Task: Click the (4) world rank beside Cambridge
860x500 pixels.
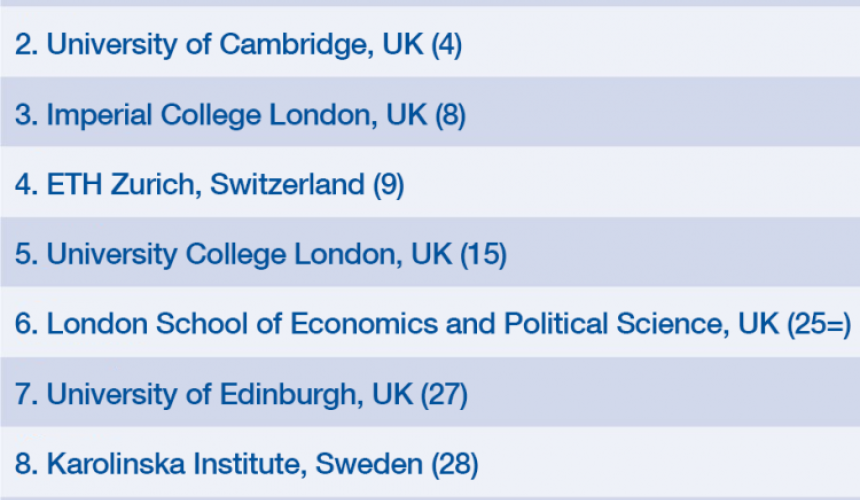Action: [x=446, y=44]
